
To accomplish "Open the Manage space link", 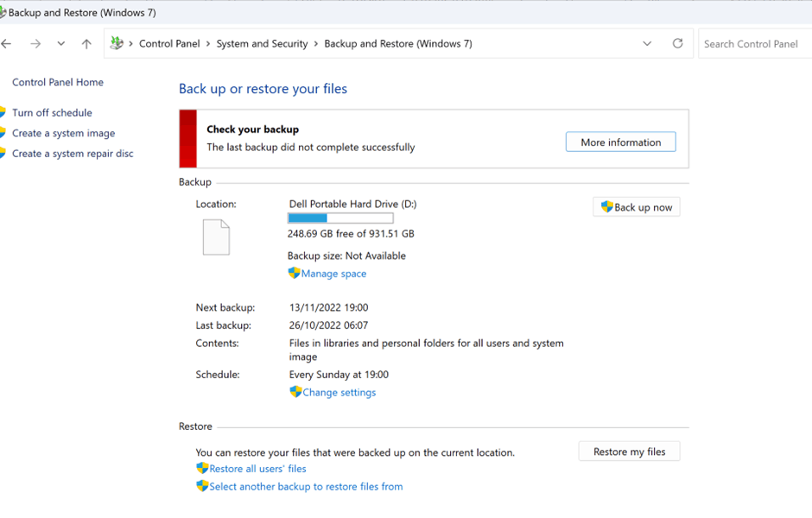I will pyautogui.click(x=333, y=274).
